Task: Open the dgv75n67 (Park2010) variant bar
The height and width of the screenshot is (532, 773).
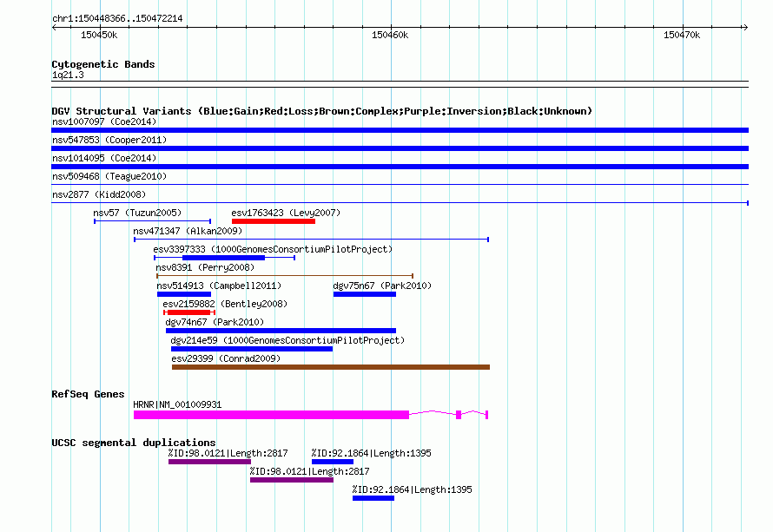Action: point(365,294)
